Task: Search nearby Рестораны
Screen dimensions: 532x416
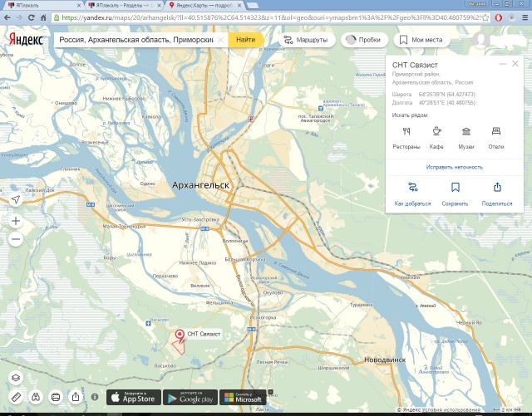Action: point(406,139)
